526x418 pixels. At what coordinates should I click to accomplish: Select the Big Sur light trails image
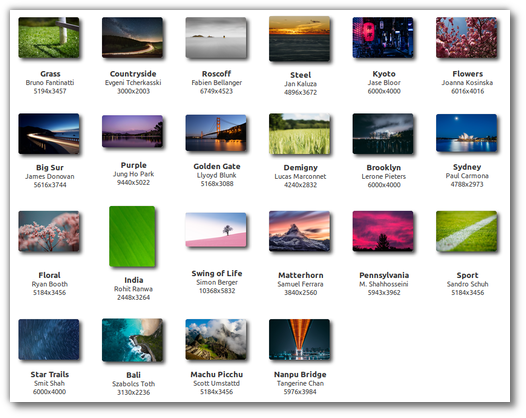click(x=49, y=134)
